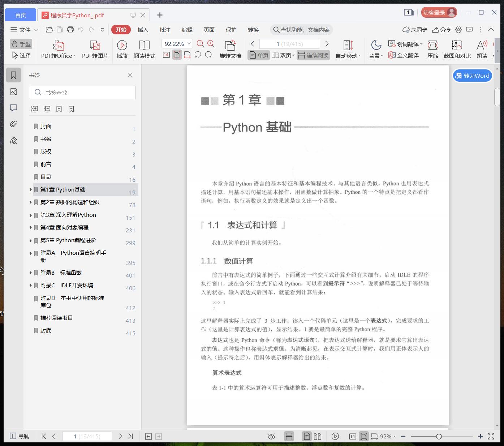Switch to the Select tool (选择)

[21, 55]
